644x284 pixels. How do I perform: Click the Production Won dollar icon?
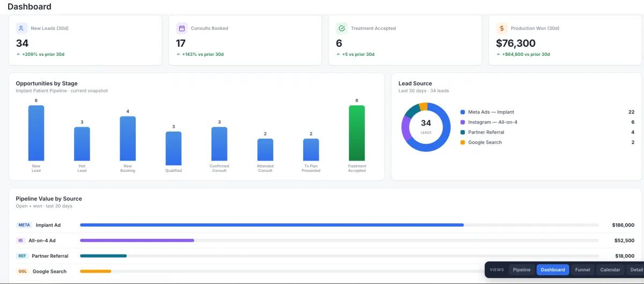pyautogui.click(x=501, y=28)
